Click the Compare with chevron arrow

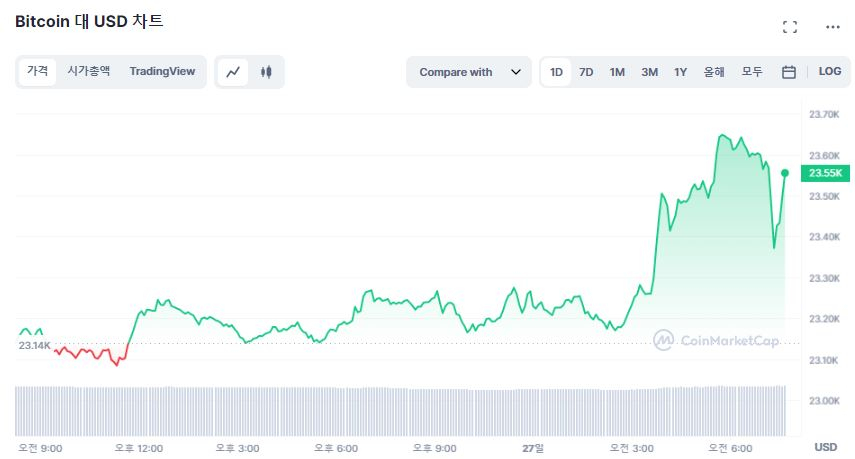pos(516,72)
